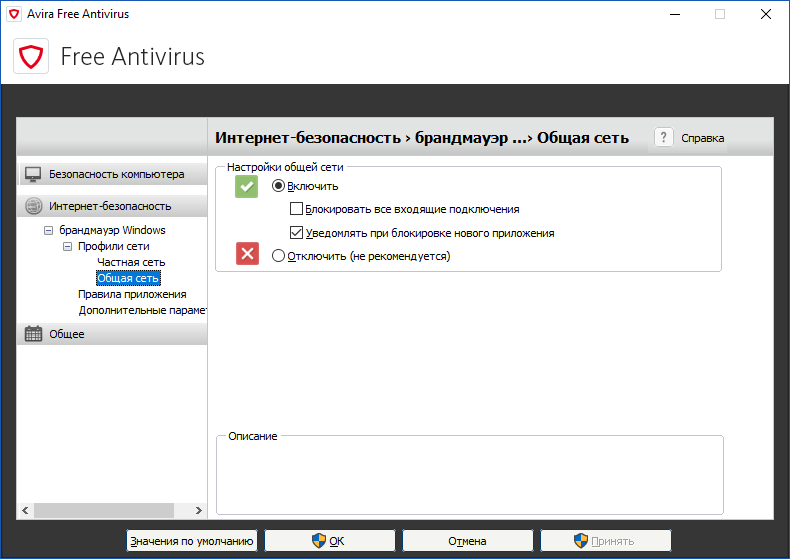Select Отключить (не рекомендуется) radio button

click(x=278, y=256)
